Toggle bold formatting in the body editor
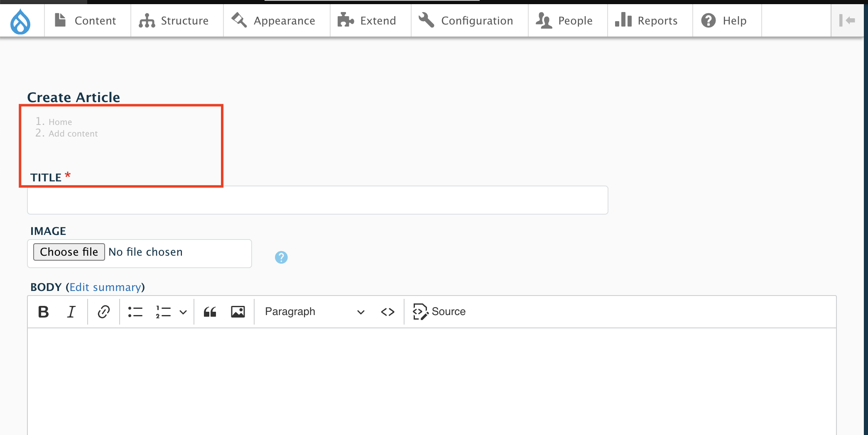This screenshot has width=868, height=435. click(x=43, y=312)
